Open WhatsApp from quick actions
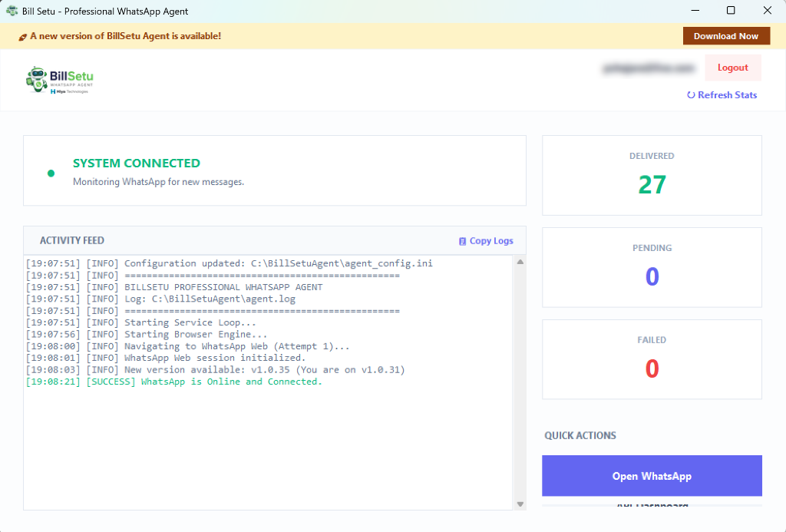Screen dimensions: 786x532 tap(652, 476)
